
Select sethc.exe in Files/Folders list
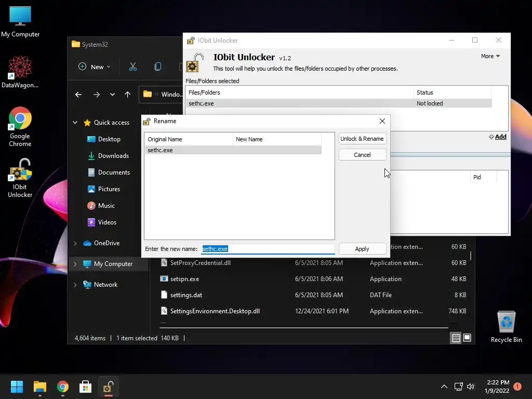tap(339, 103)
